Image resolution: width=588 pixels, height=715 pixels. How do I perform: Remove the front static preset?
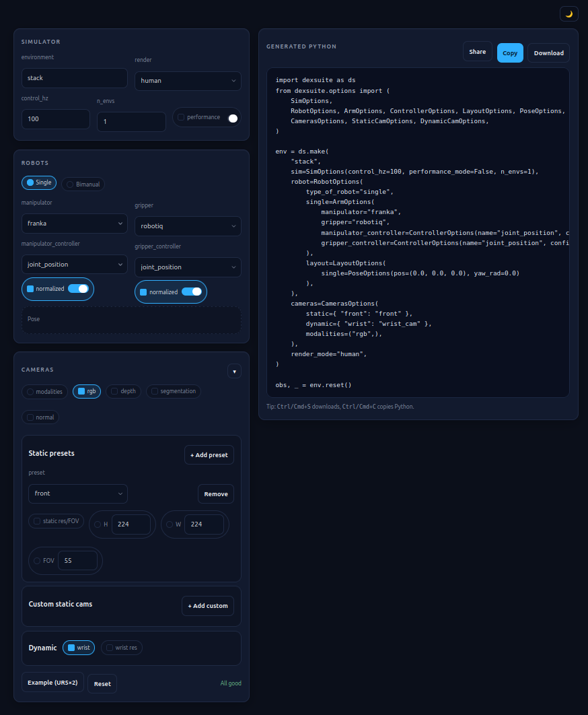coord(216,494)
